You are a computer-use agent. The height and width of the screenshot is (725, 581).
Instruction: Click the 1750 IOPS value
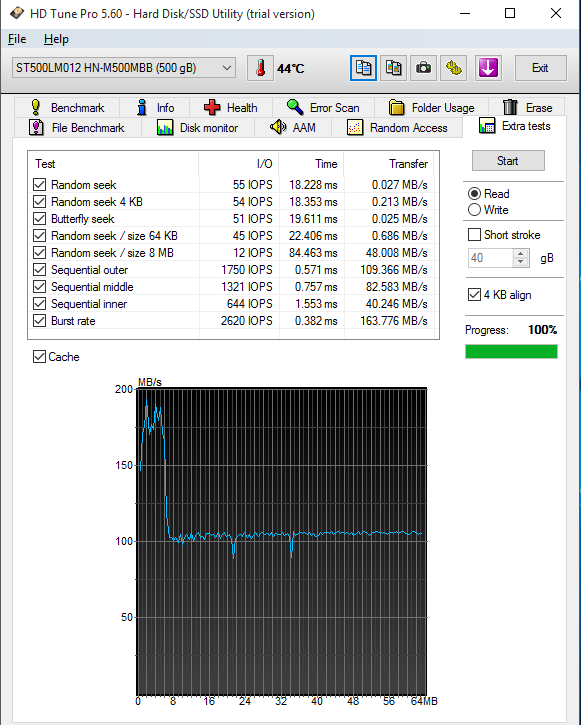pos(247,270)
